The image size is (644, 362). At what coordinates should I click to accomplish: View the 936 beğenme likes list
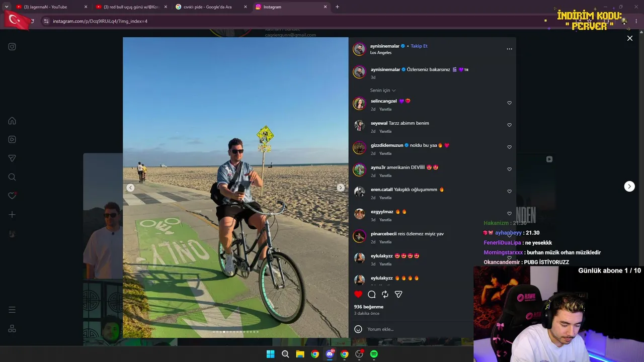pyautogui.click(x=369, y=307)
